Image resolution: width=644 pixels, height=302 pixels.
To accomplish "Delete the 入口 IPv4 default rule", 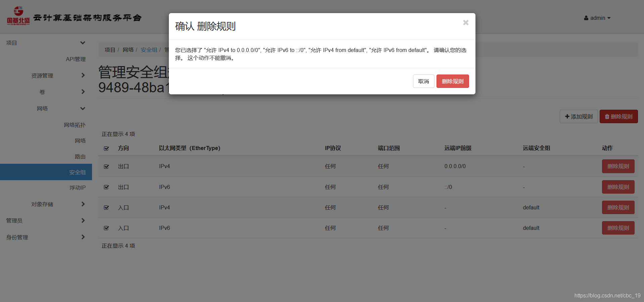I will (x=618, y=207).
